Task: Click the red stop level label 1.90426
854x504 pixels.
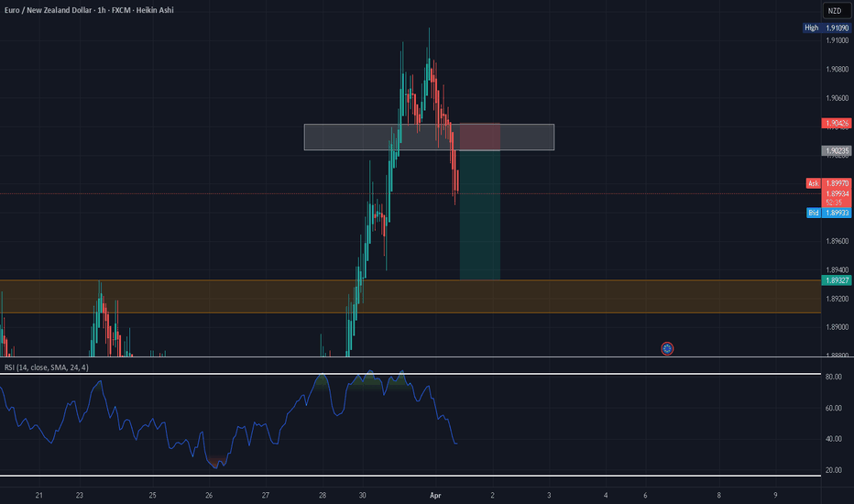Action: coord(837,123)
